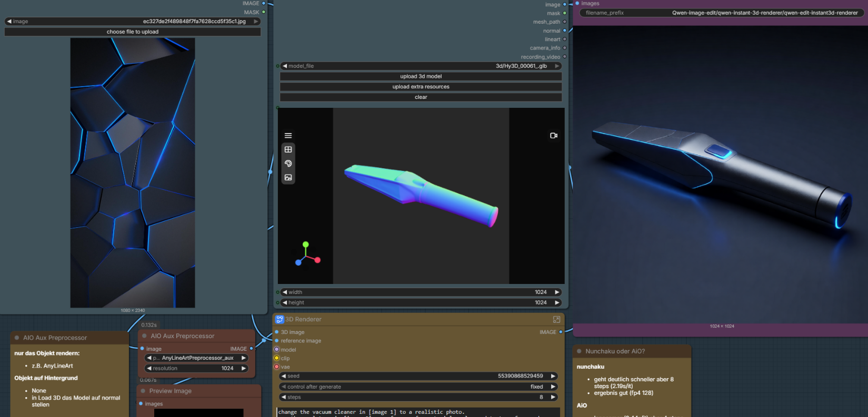Click the video recording camera icon
Viewport: 868px width, 417px height.
coord(553,136)
